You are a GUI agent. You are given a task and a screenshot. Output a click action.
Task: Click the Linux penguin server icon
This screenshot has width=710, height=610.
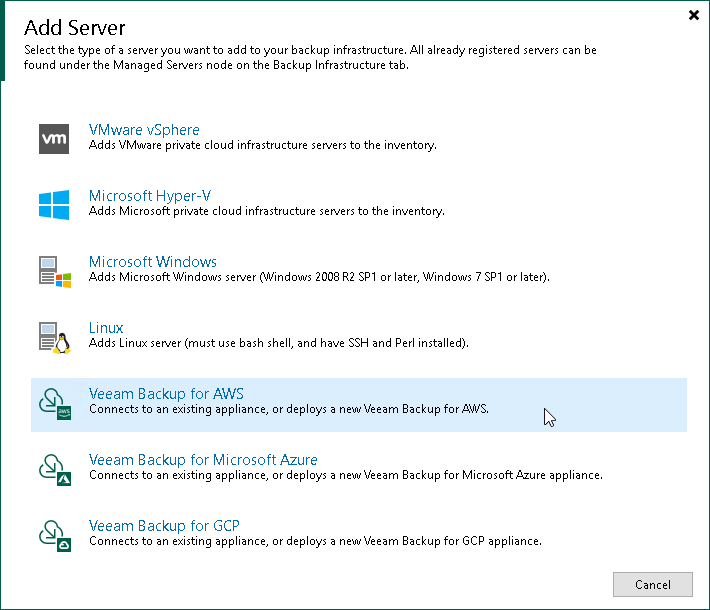pyautogui.click(x=54, y=337)
